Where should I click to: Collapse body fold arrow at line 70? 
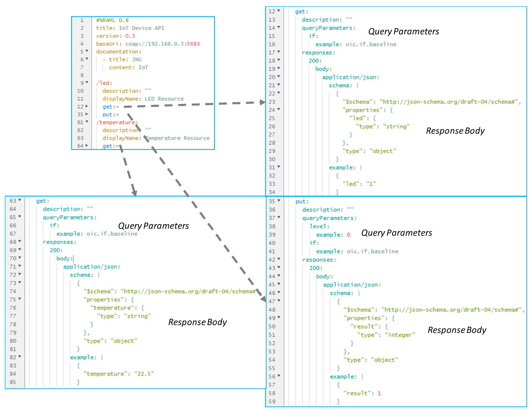click(20, 258)
